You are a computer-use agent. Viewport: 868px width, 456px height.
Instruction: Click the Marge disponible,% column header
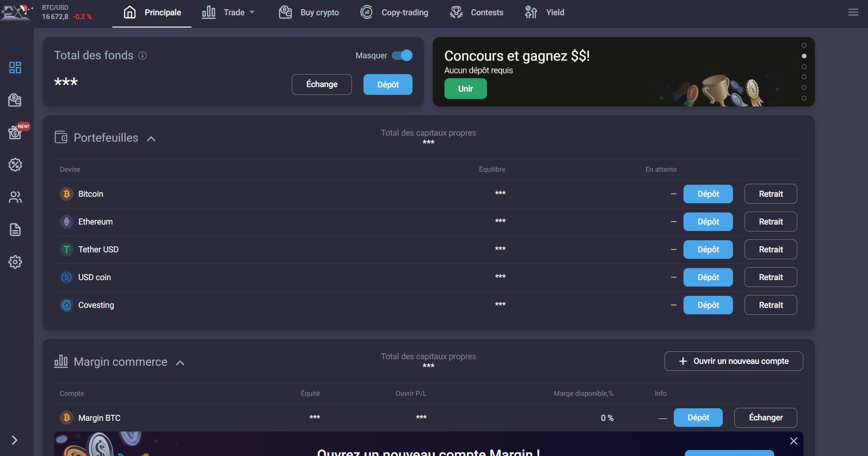click(584, 394)
